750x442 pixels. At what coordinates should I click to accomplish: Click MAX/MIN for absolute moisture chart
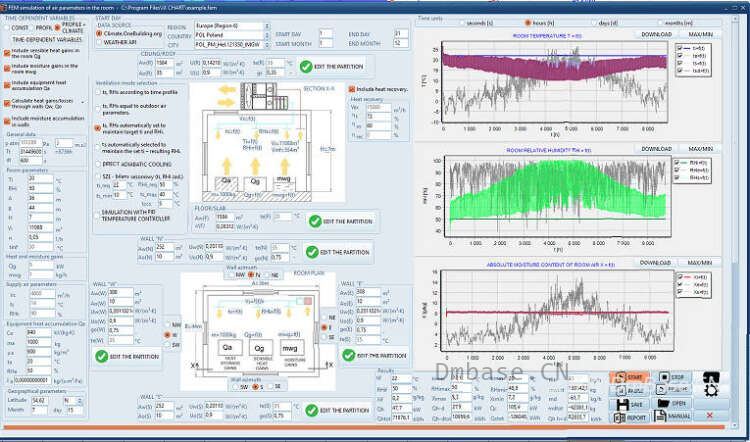pyautogui.click(x=700, y=263)
